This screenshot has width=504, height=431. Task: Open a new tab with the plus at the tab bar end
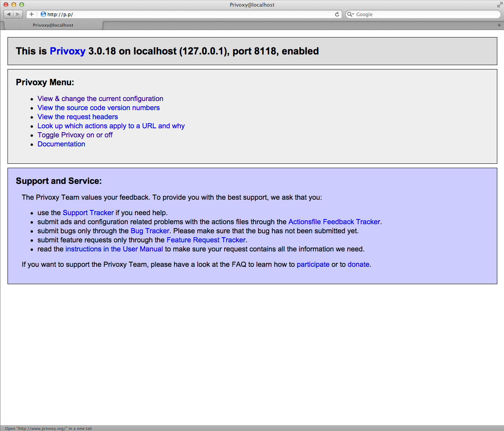(499, 25)
